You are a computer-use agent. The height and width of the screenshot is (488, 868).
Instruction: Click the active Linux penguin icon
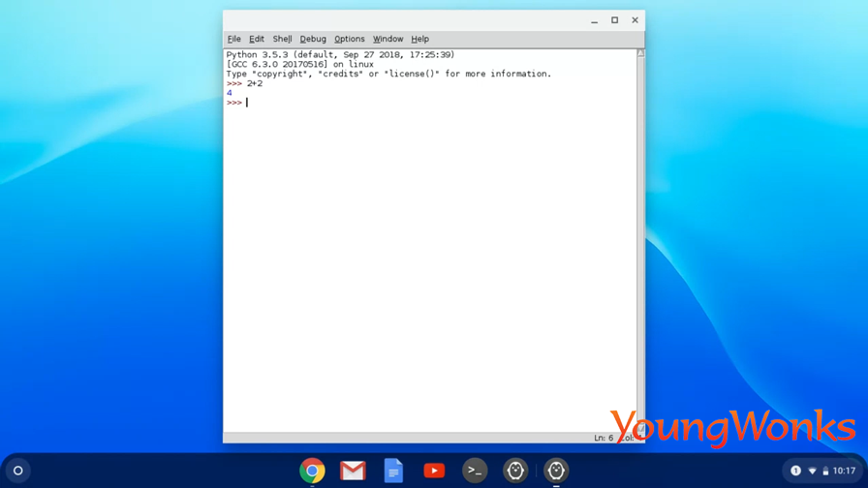click(556, 471)
